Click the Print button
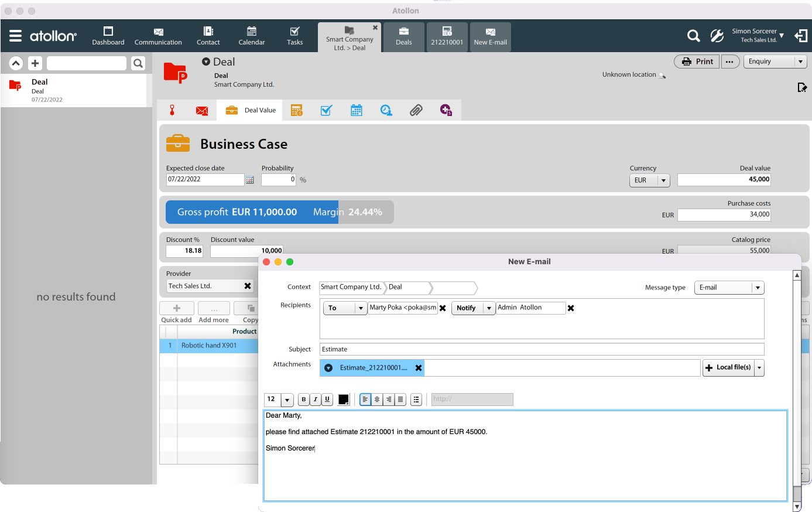This screenshot has width=812, height=512. pyautogui.click(x=697, y=62)
